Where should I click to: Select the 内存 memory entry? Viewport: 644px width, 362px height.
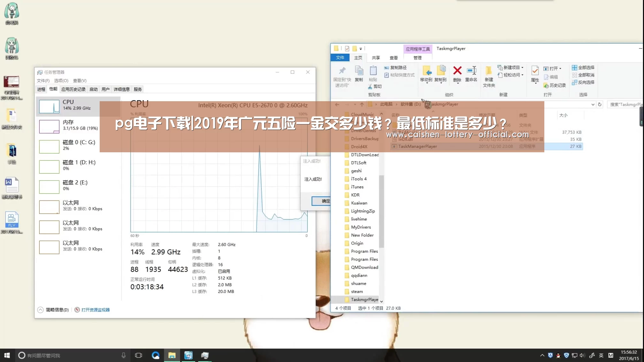point(78,126)
